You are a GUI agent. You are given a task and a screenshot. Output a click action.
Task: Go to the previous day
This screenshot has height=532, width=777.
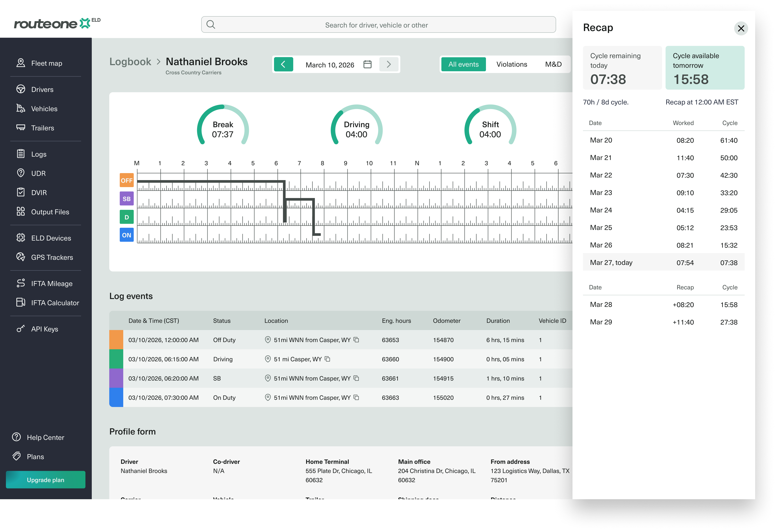click(x=284, y=64)
